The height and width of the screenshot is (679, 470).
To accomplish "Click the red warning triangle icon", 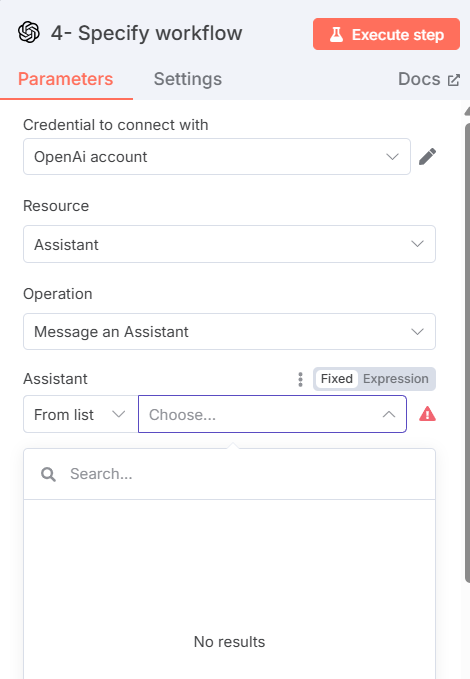I will 427,414.
